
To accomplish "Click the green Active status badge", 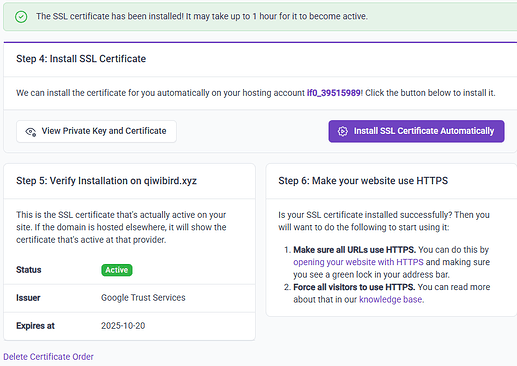I will tap(117, 270).
